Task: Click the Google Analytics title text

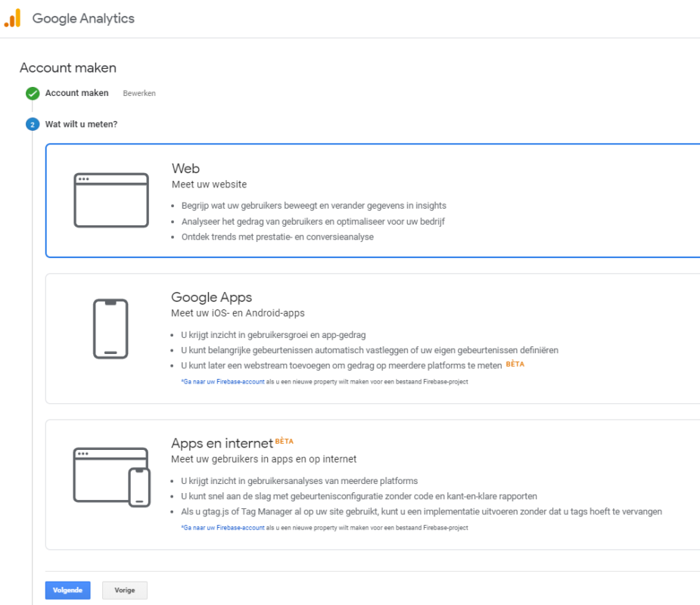Action: [x=83, y=18]
